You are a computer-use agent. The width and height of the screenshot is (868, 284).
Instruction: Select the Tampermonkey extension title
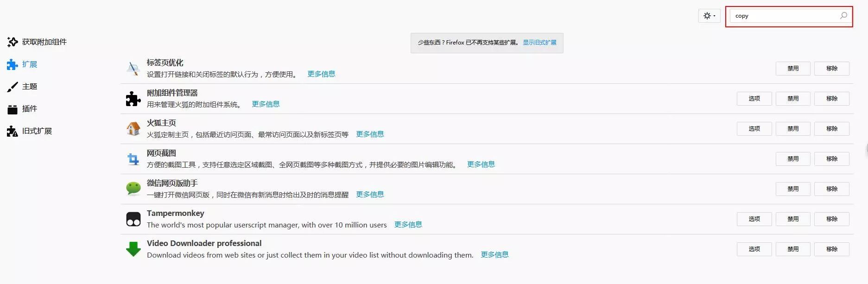pos(176,213)
